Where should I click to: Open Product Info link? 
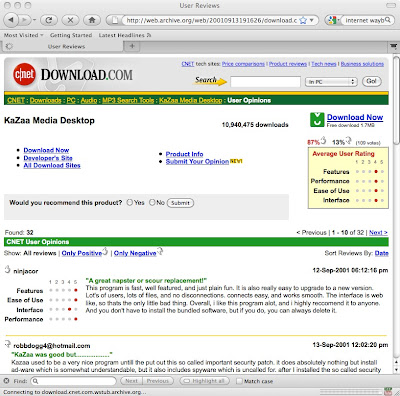[184, 154]
